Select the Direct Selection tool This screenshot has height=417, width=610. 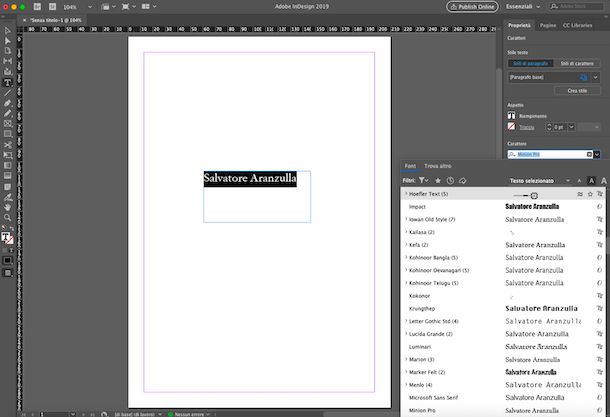(7, 41)
